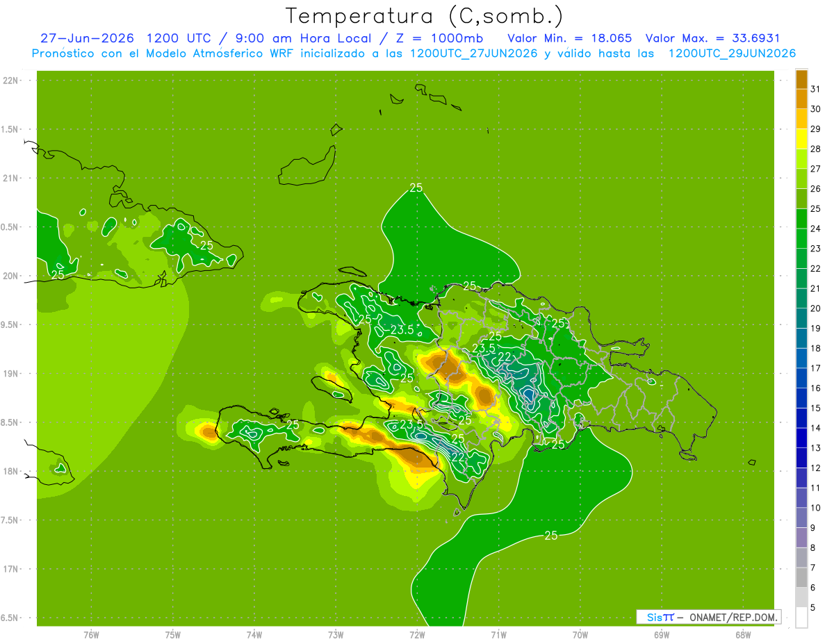This screenshot has height=644, width=834.
Task: Click the legend value "31"
Action: point(816,89)
